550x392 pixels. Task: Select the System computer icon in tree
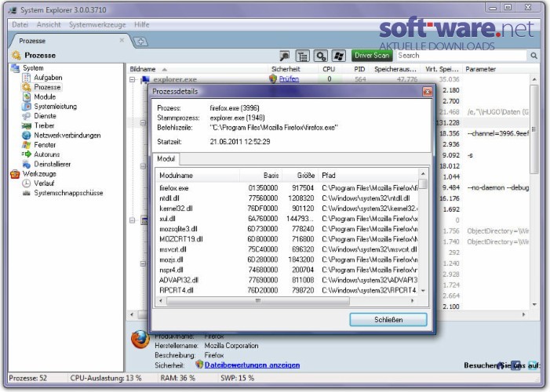coord(15,68)
